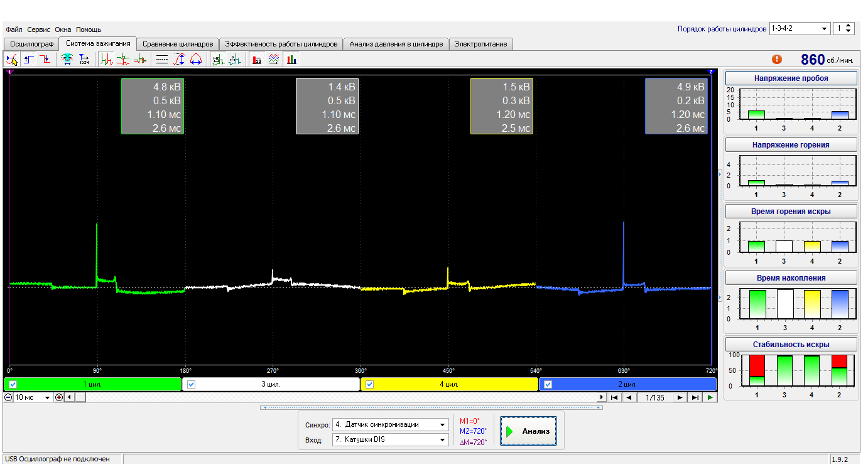This screenshot has height=467, width=868.
Task: Click Стабильность искры panel header
Action: click(x=791, y=344)
